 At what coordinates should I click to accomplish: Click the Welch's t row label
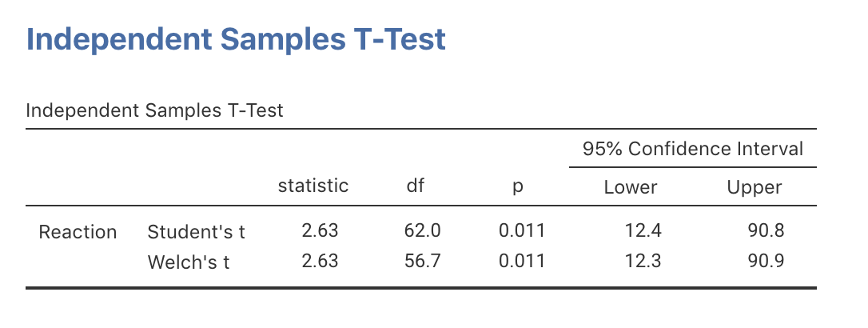(x=189, y=261)
